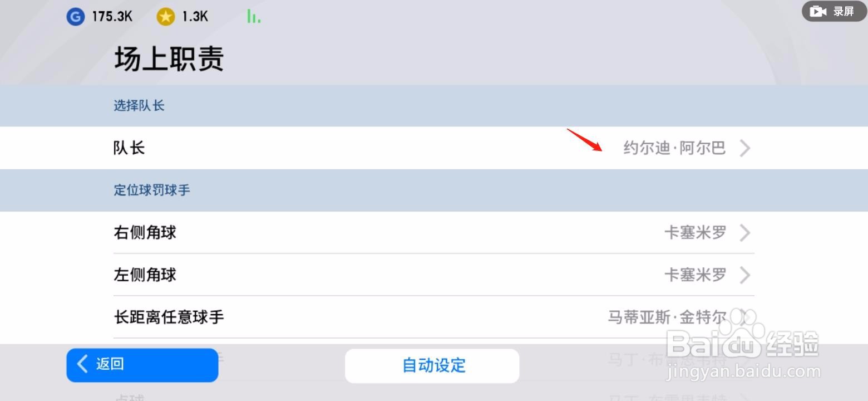Viewport: 868px width, 401px height.
Task: Tap captain name 约尔迪·阿尔巴
Action: pos(674,148)
